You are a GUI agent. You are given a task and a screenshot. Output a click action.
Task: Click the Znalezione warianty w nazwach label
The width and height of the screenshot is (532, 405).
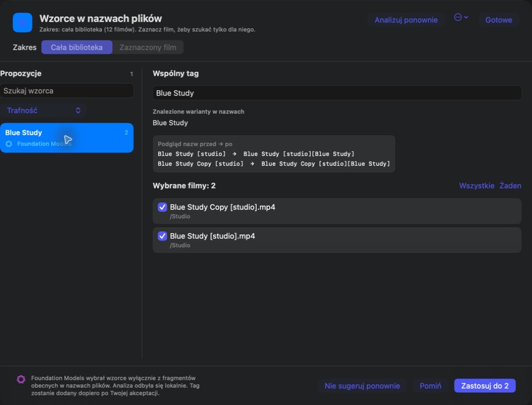tap(198, 111)
